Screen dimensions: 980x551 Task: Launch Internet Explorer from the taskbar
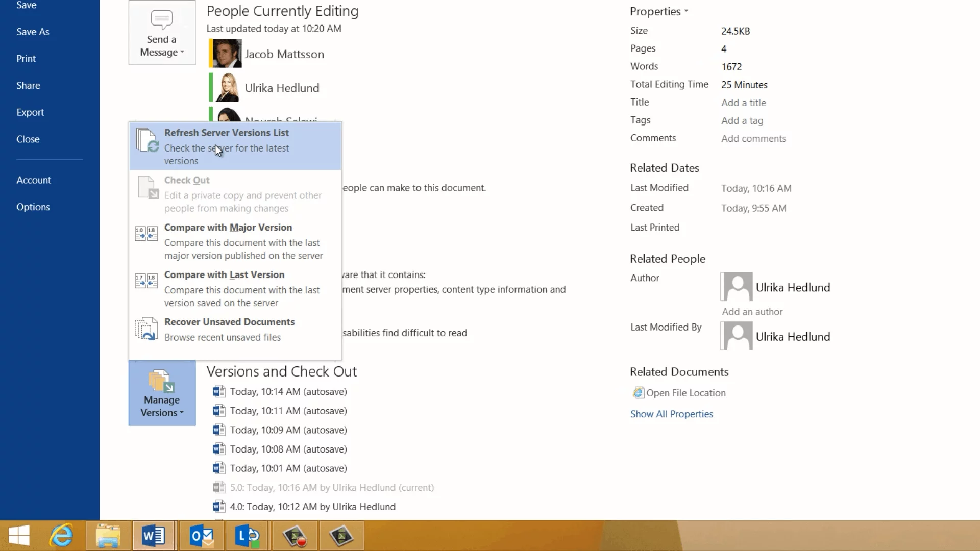coord(62,536)
